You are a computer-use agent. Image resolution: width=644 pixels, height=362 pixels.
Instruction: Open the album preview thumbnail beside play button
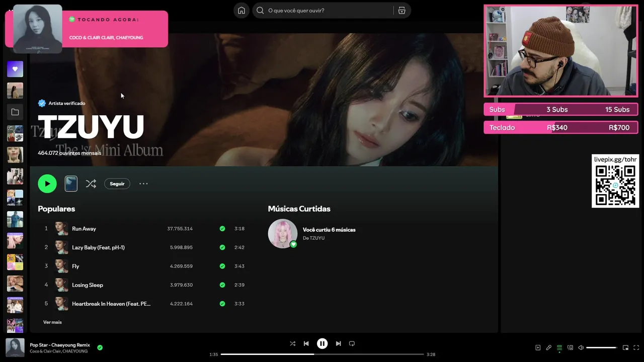point(71,184)
